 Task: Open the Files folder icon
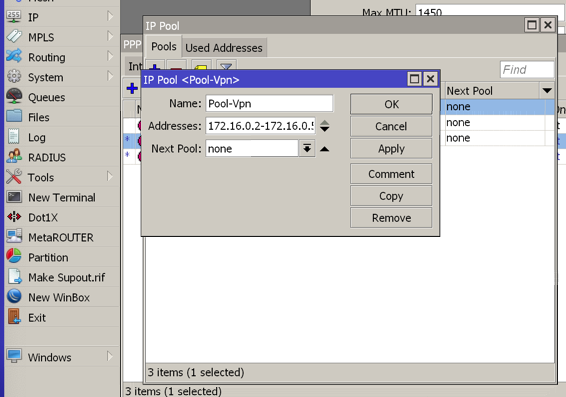tap(14, 117)
